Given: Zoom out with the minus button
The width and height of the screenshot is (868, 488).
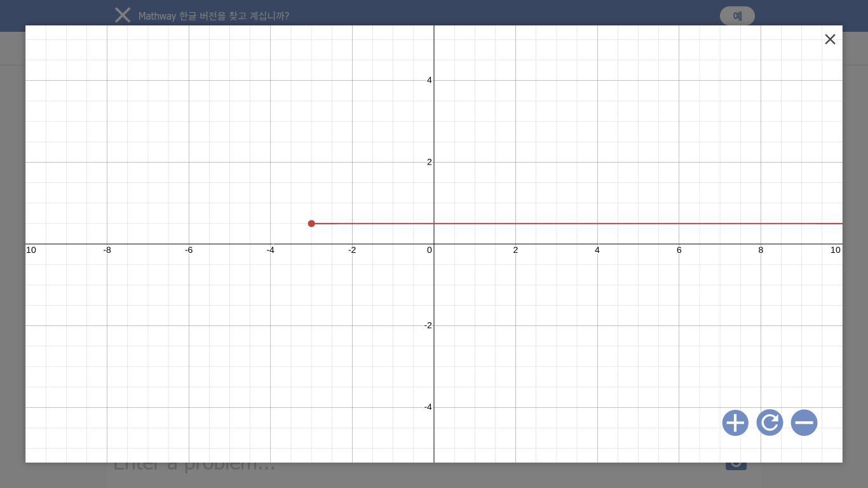Looking at the screenshot, I should 804,423.
